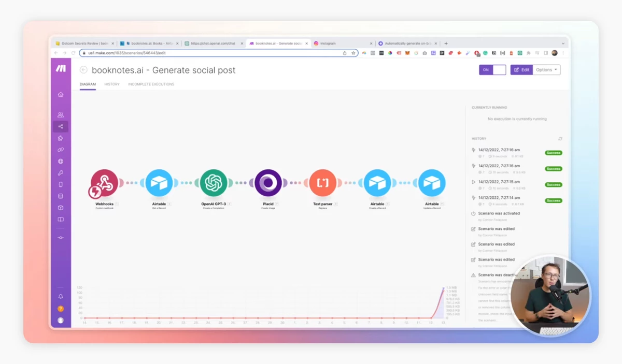Open the Docs book icon in the sidebar
Image resolution: width=622 pixels, height=364 pixels.
coord(61,220)
